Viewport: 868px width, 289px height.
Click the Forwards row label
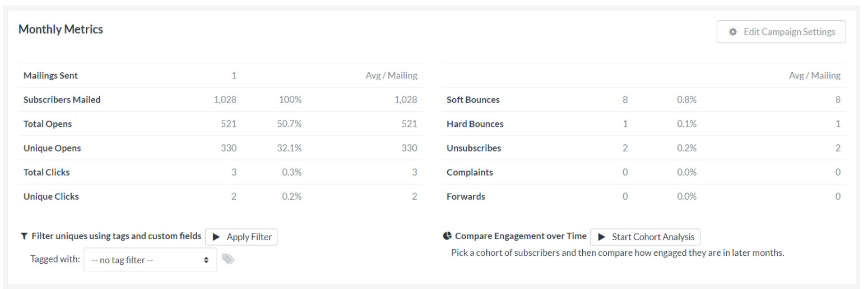(466, 196)
